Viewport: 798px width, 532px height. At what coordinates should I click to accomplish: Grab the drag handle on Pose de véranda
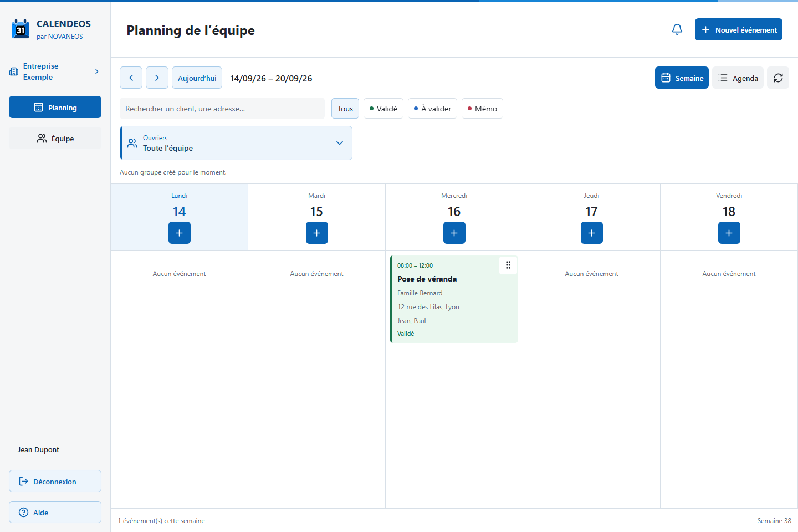coord(508,265)
